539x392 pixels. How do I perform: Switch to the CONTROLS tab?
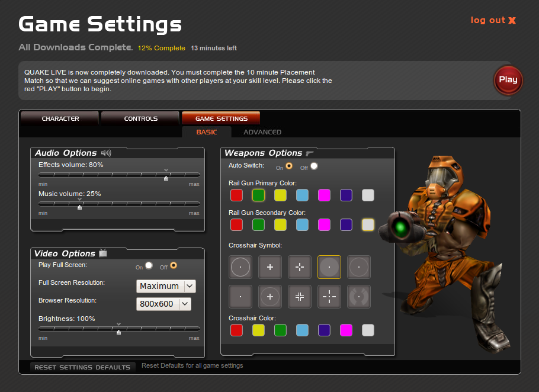(x=140, y=118)
